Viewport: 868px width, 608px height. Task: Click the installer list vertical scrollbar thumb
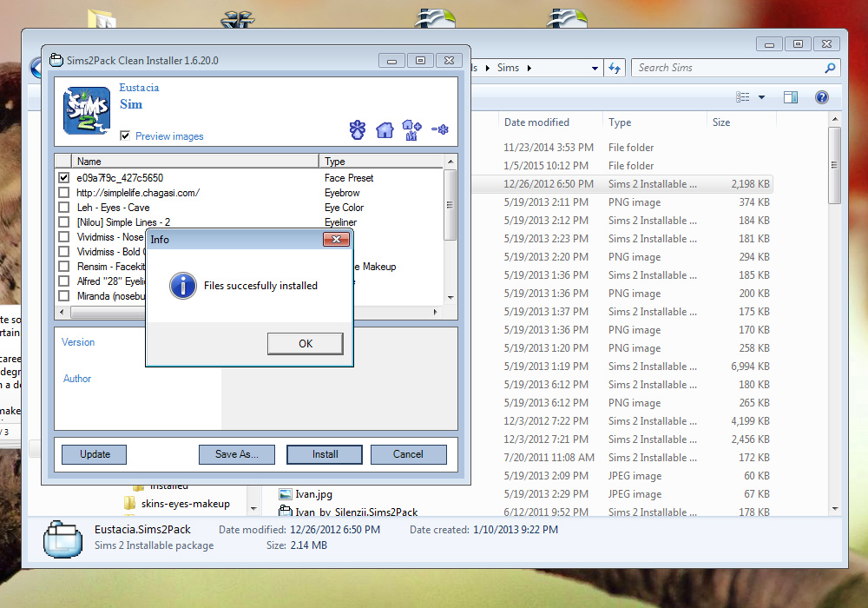coord(450,205)
